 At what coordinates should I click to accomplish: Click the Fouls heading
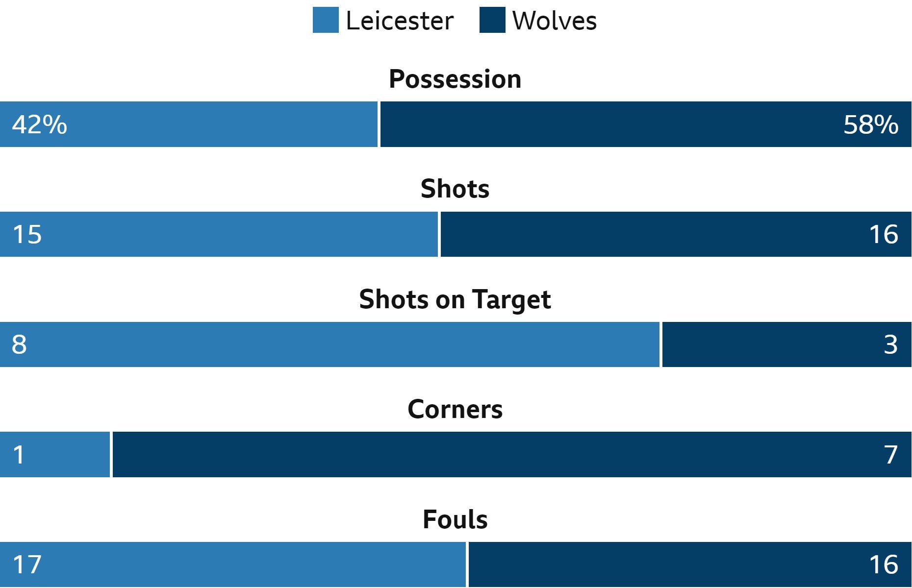click(455, 519)
